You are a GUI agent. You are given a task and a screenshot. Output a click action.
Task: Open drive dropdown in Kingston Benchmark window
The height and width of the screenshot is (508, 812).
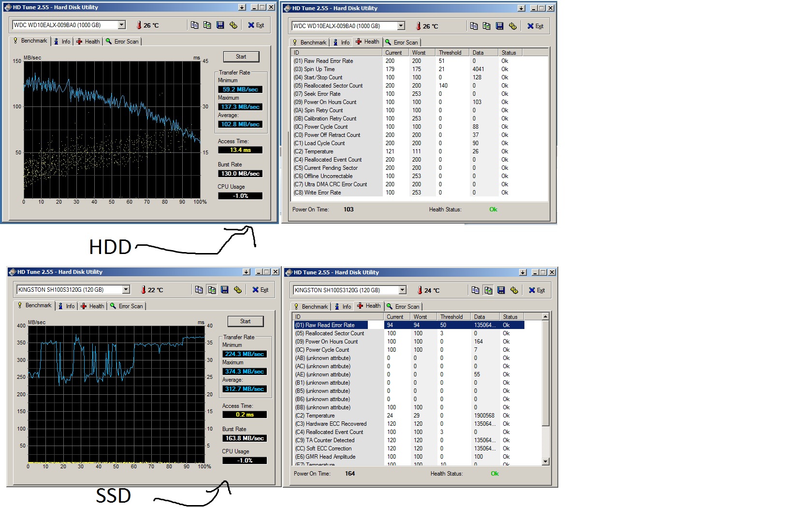126,290
